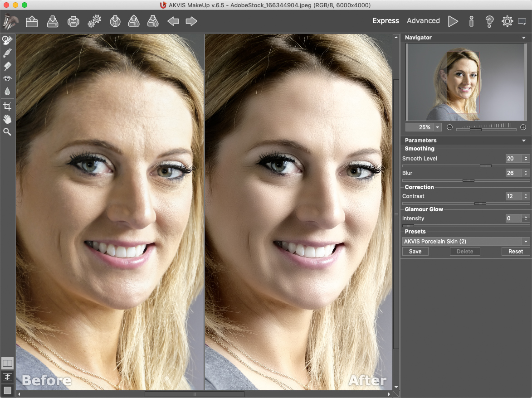The height and width of the screenshot is (398, 532).
Task: Select the Crop tool
Action: pyautogui.click(x=7, y=106)
